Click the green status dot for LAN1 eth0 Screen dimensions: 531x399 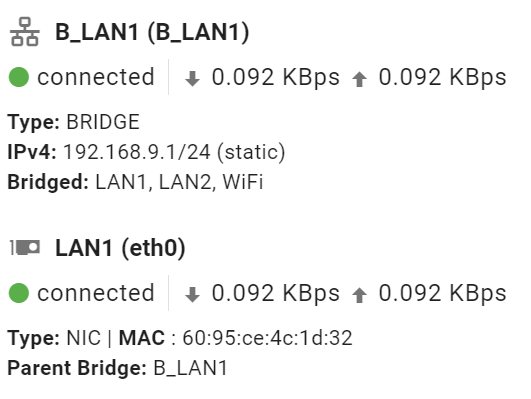(x=19, y=293)
